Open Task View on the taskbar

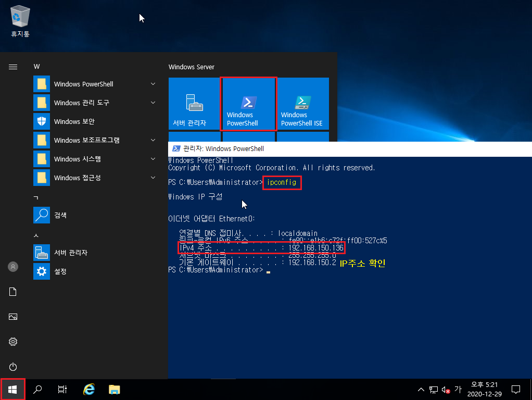pos(62,390)
